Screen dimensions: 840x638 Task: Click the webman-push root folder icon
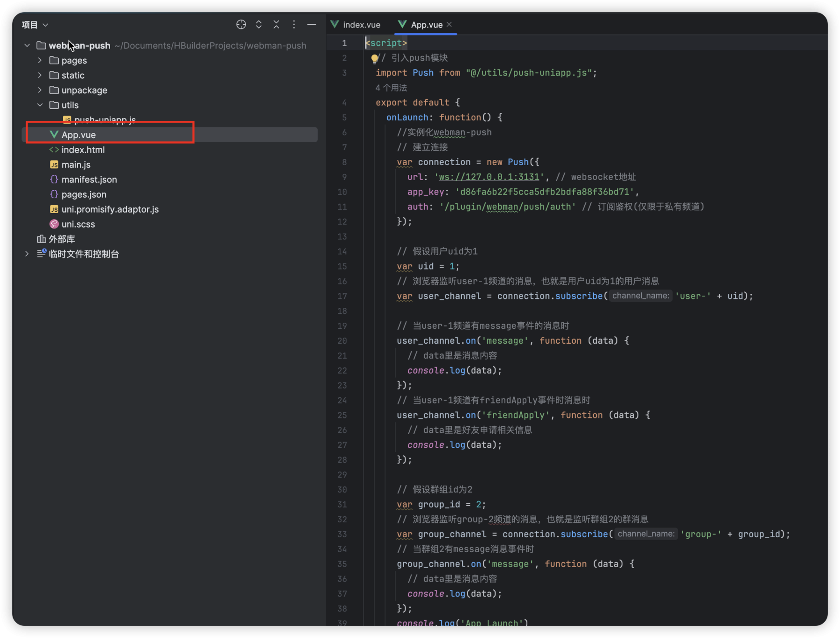(x=42, y=46)
